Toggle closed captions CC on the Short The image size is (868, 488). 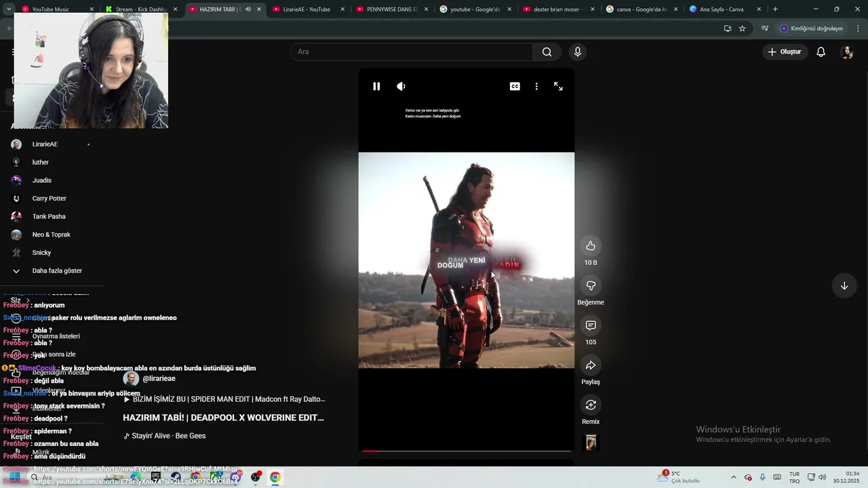tap(515, 86)
